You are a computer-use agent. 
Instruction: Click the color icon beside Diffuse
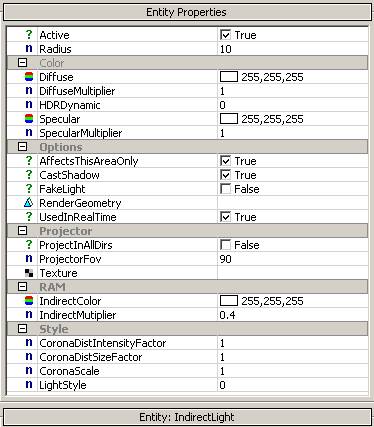pyautogui.click(x=29, y=77)
